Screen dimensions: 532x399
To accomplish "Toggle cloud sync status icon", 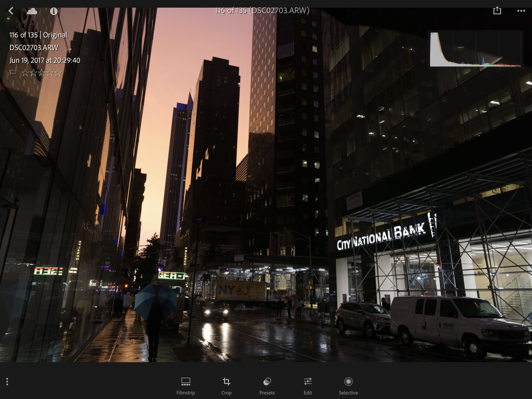I will tap(32, 11).
